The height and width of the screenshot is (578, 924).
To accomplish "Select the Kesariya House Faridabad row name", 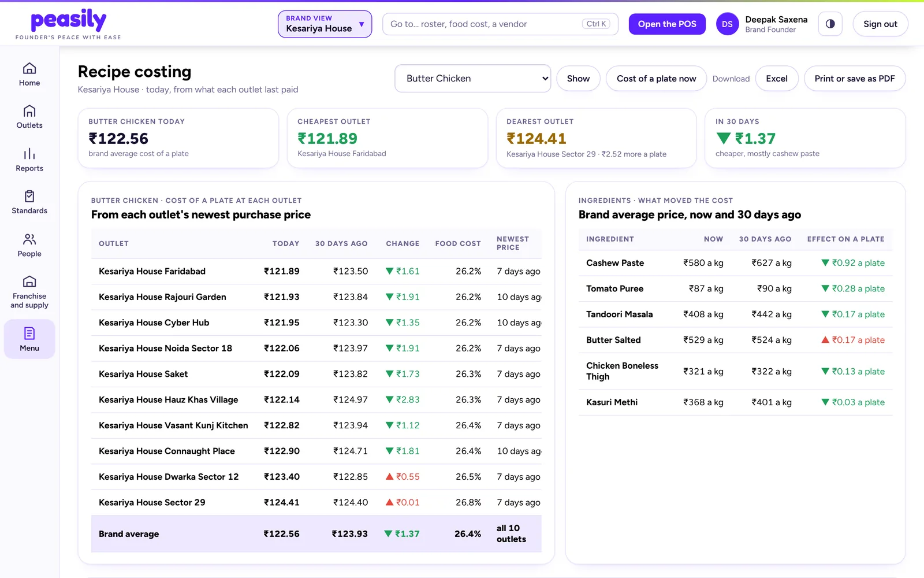I will [152, 271].
